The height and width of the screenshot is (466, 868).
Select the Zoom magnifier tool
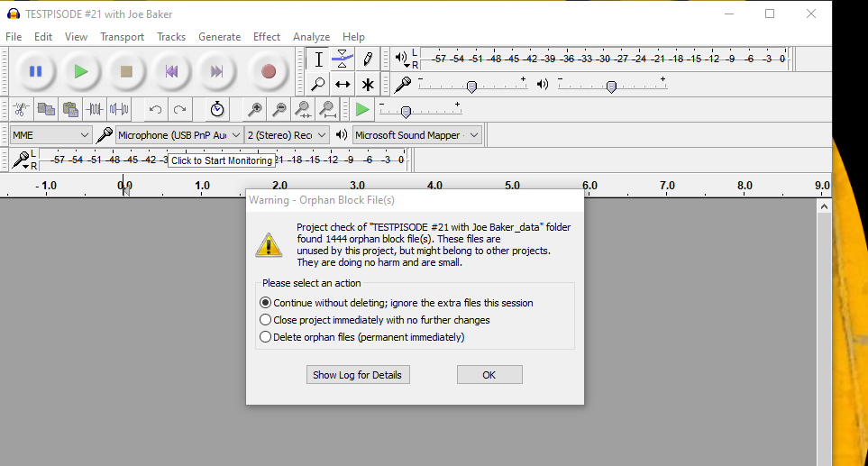pos(318,84)
